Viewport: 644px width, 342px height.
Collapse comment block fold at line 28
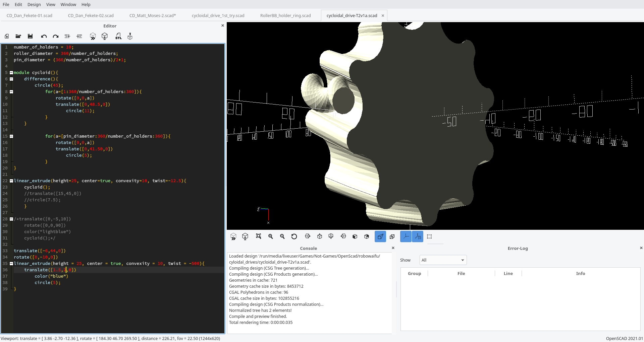click(x=11, y=219)
